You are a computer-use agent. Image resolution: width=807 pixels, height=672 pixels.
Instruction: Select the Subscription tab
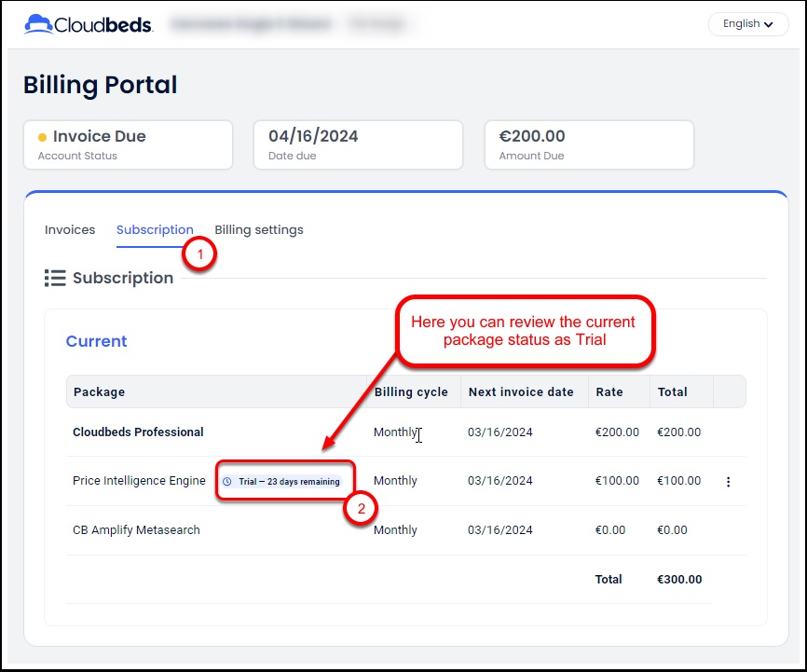pos(155,229)
